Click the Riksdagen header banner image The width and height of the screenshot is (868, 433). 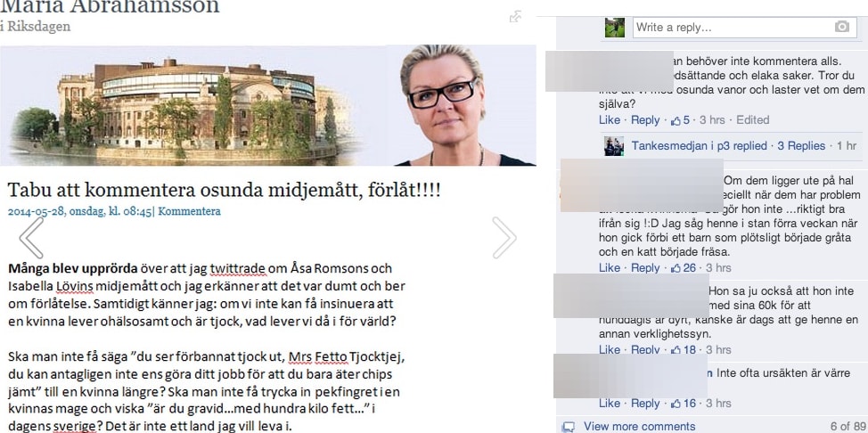[268, 105]
